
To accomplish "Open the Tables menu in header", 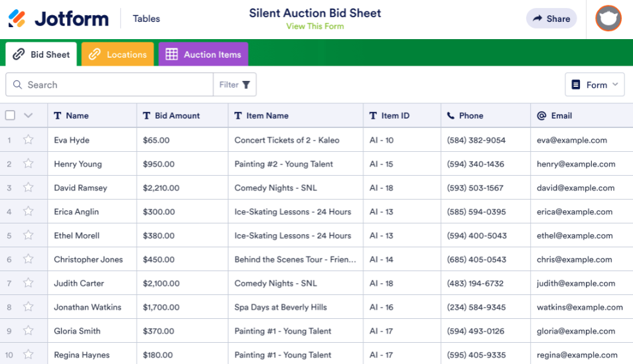I will tap(146, 19).
